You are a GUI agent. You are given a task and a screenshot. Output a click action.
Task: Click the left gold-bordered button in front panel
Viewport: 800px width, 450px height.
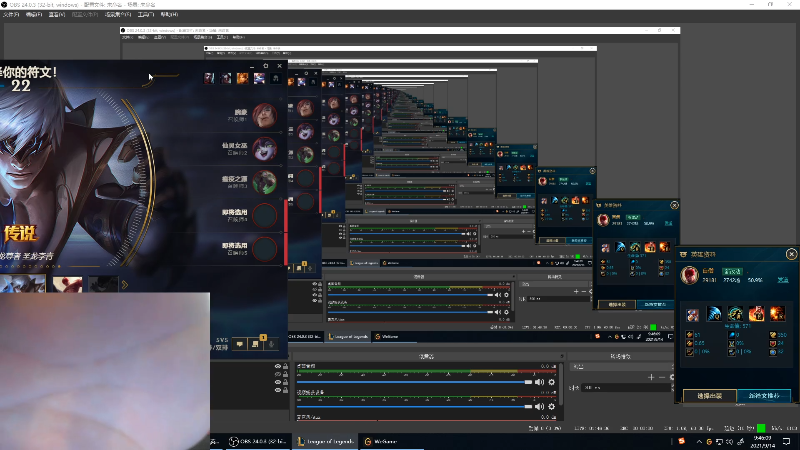(x=709, y=396)
